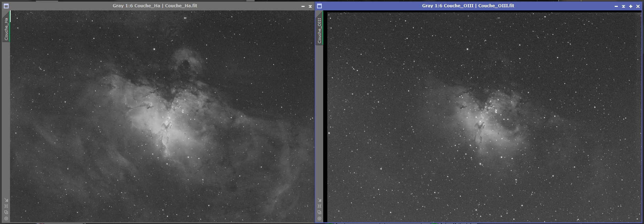This screenshot has width=644, height=224.
Task: Click the Couche_Ha.fit window title text
Action: [155, 6]
